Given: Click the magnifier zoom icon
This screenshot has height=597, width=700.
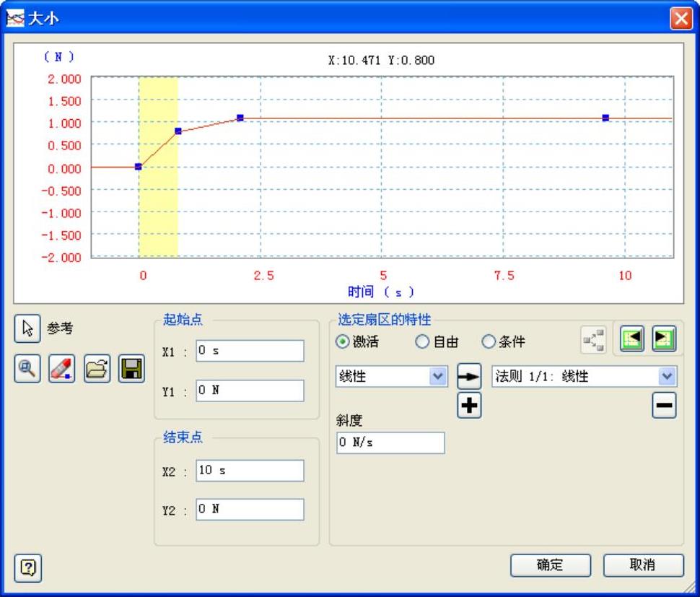Looking at the screenshot, I should pyautogui.click(x=28, y=369).
